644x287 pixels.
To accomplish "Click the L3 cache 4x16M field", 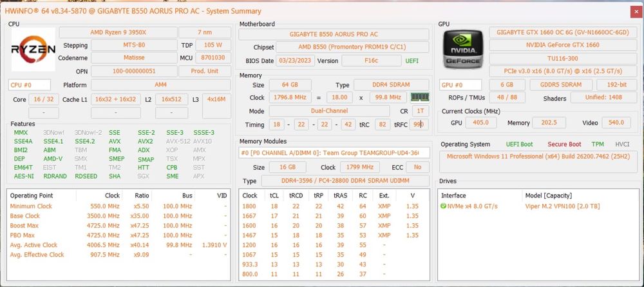I will pos(216,106).
